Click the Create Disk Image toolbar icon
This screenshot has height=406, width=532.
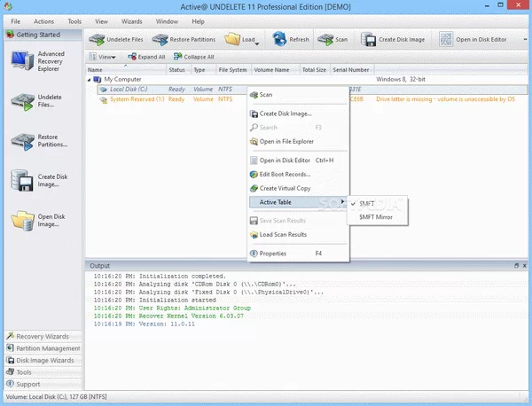tap(369, 39)
